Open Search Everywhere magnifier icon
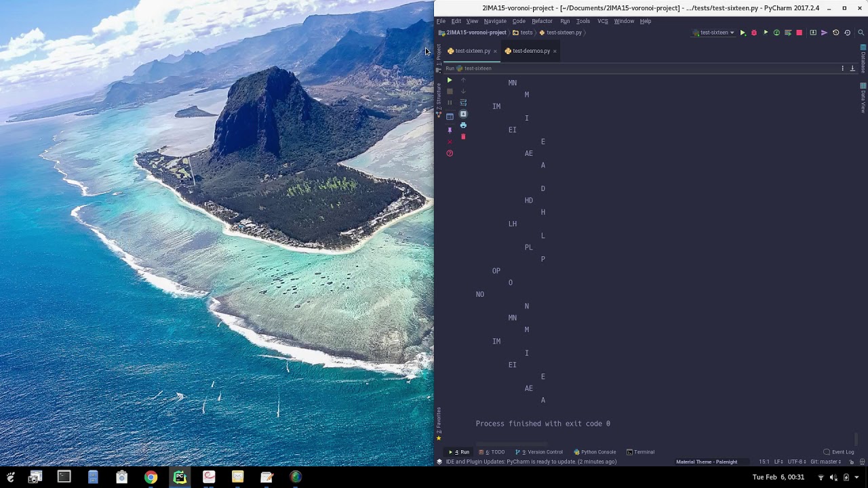This screenshot has height=488, width=868. [861, 33]
